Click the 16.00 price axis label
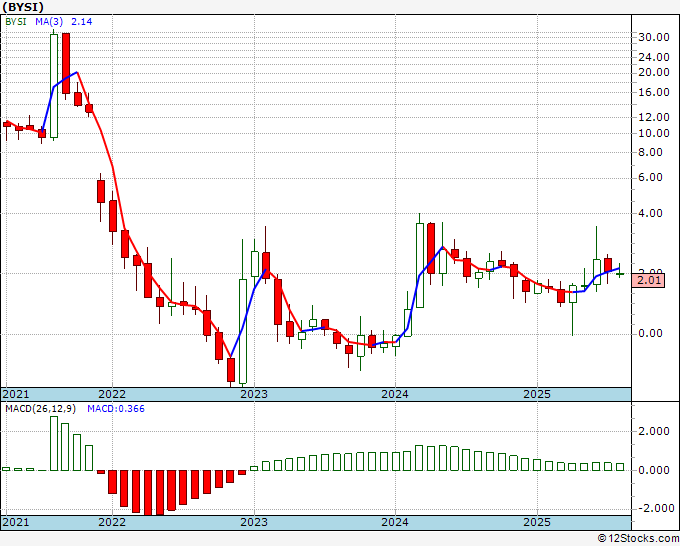 coord(654,92)
